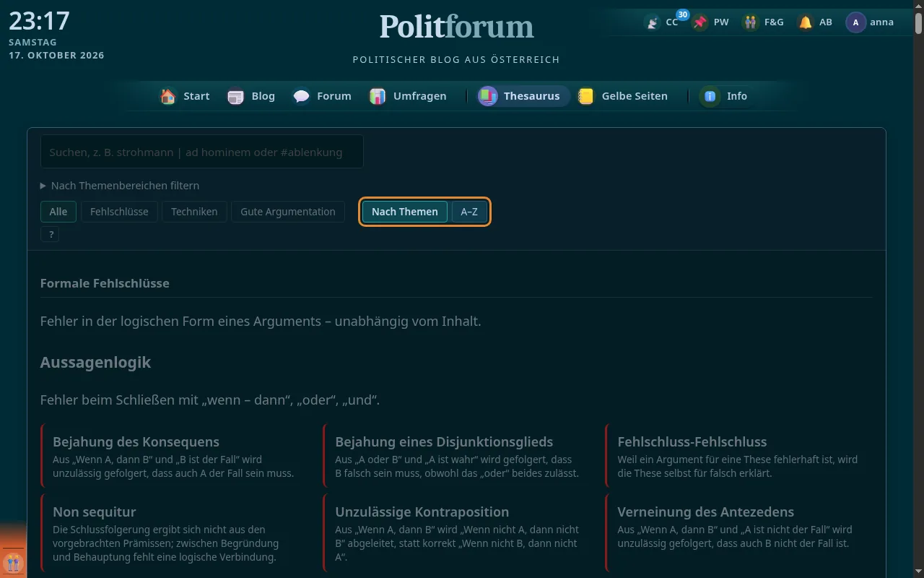
Task: Click the Formale Fehlschlüsse heading
Action: [105, 283]
